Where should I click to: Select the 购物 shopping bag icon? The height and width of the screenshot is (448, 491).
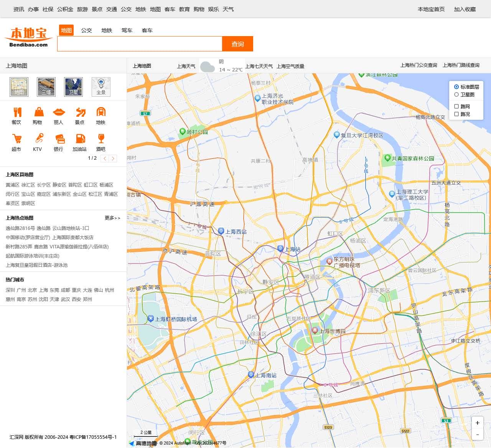coord(39,112)
